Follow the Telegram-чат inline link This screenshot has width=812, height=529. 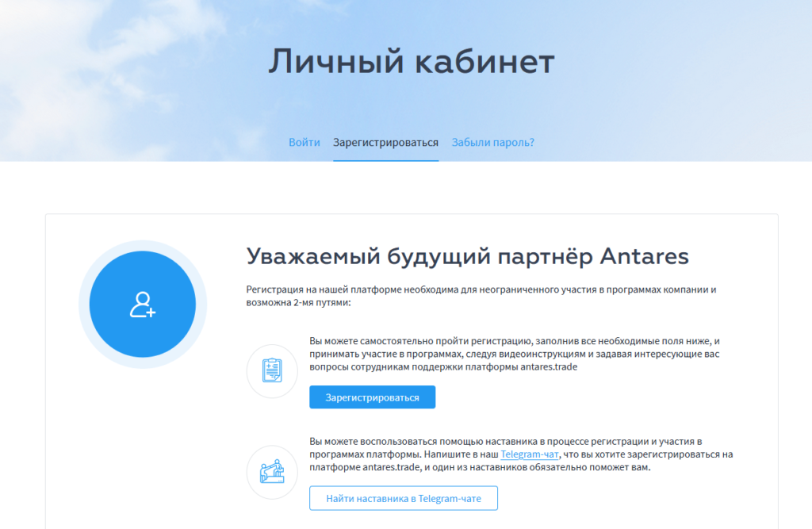pyautogui.click(x=529, y=454)
